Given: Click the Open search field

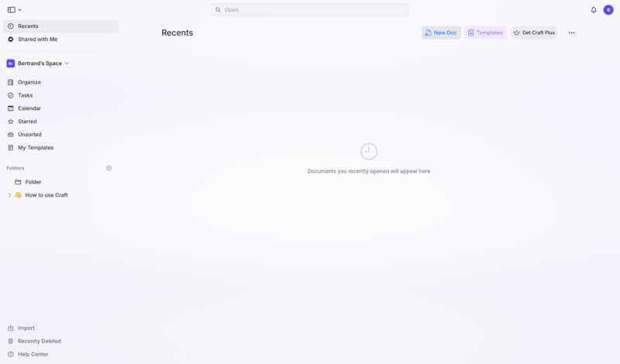Looking at the screenshot, I should click(310, 10).
